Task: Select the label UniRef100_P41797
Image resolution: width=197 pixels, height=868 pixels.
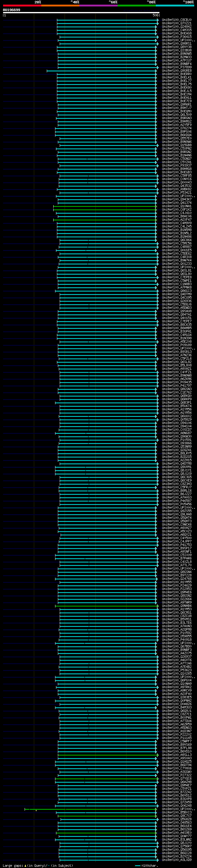Action: coord(176,386)
